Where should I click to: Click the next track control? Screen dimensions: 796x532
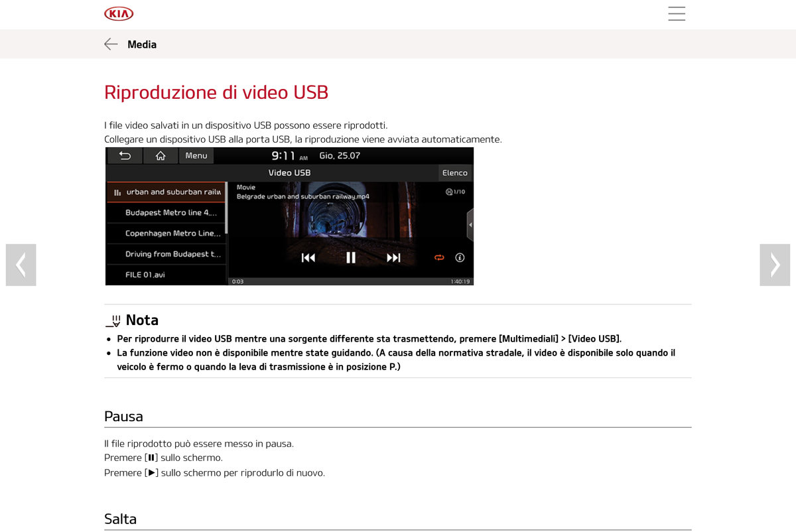[x=393, y=258]
